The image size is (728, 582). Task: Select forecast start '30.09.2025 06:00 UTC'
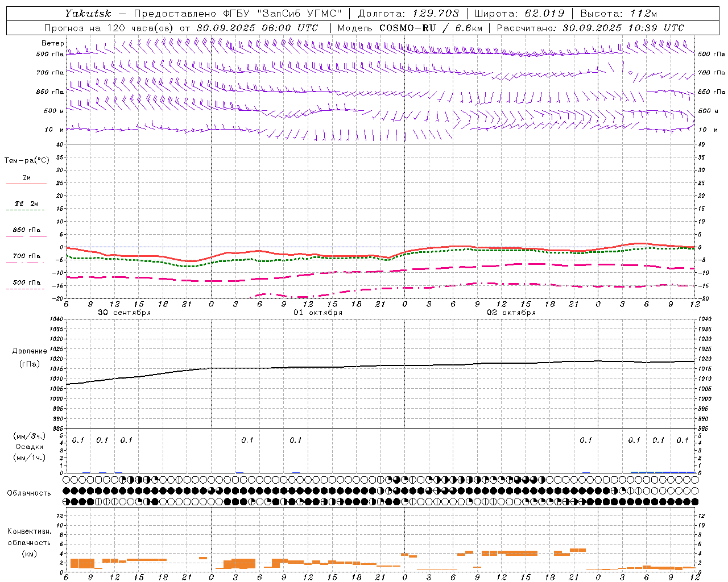(257, 28)
